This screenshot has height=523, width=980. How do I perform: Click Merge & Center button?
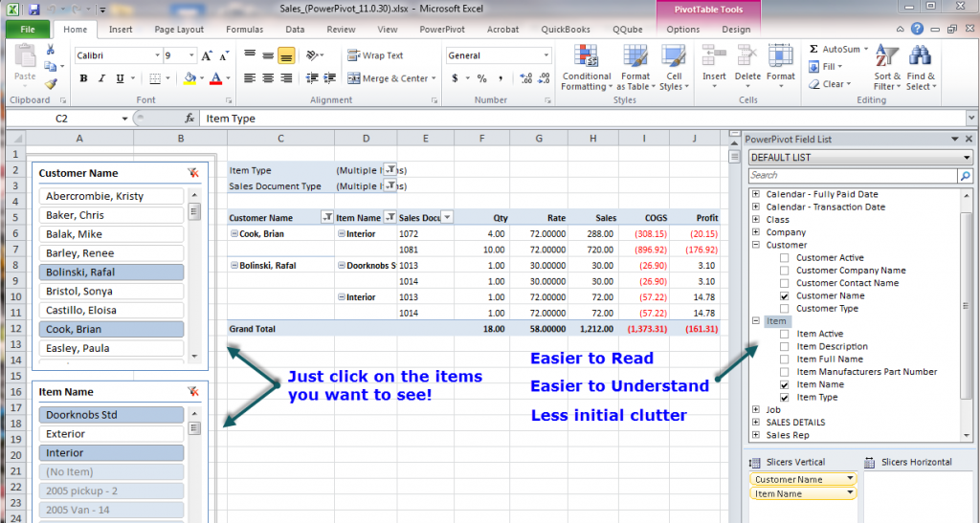pos(388,78)
